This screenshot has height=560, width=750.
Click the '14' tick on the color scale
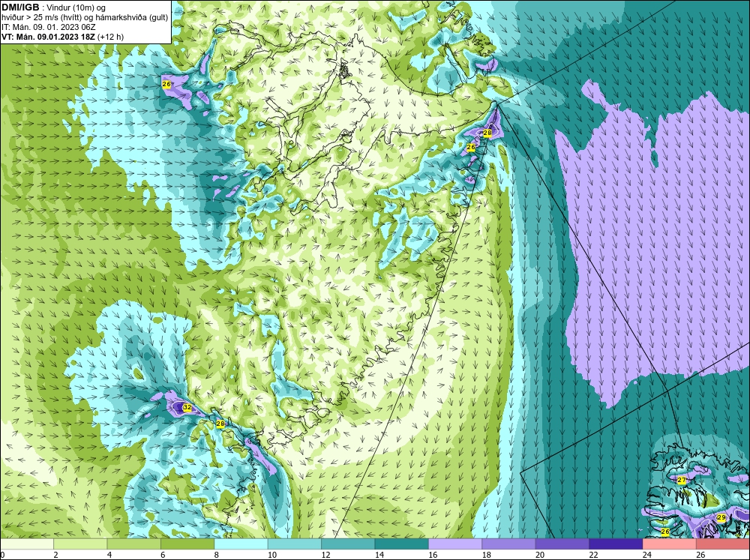coord(379,555)
